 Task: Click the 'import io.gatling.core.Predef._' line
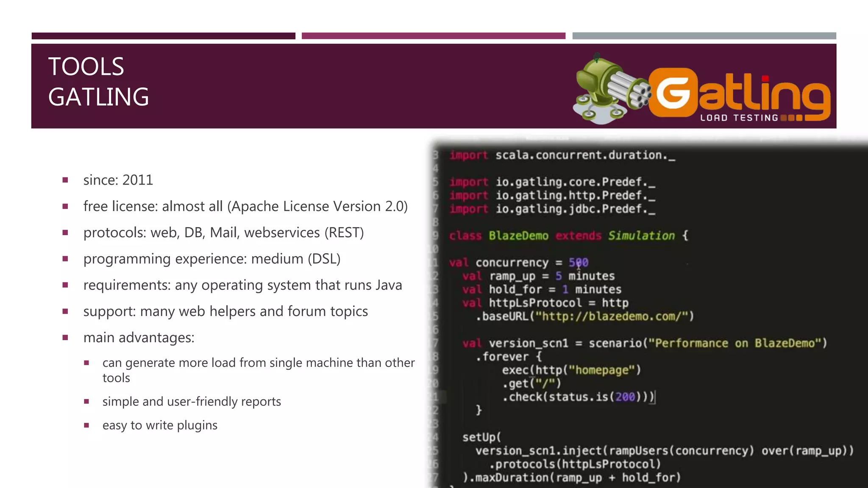click(x=553, y=182)
